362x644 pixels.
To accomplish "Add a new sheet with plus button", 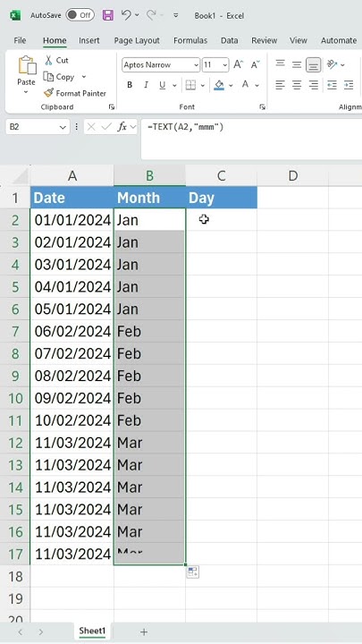I will [144, 631].
